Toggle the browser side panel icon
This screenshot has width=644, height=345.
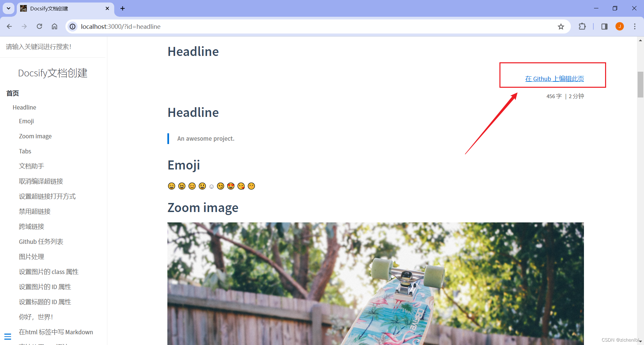click(604, 26)
